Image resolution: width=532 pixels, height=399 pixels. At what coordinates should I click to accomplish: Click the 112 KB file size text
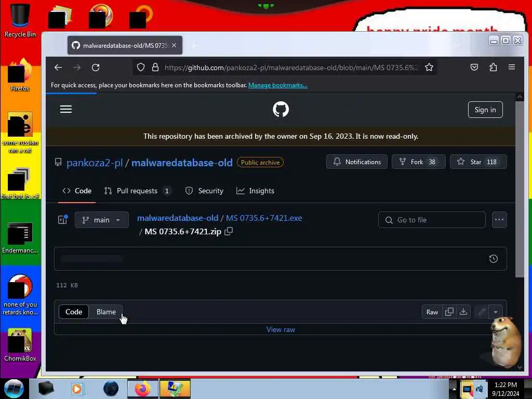[67, 285]
